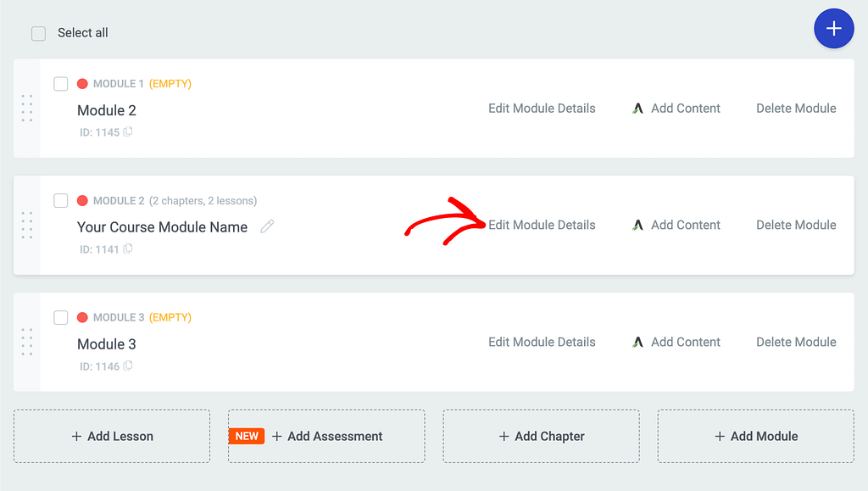The width and height of the screenshot is (868, 491).
Task: Toggle the Select all checkbox
Action: pos(38,33)
